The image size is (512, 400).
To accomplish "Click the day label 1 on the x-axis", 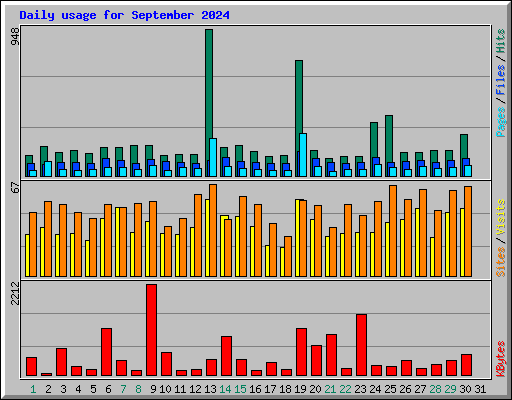I will [x=33, y=389].
